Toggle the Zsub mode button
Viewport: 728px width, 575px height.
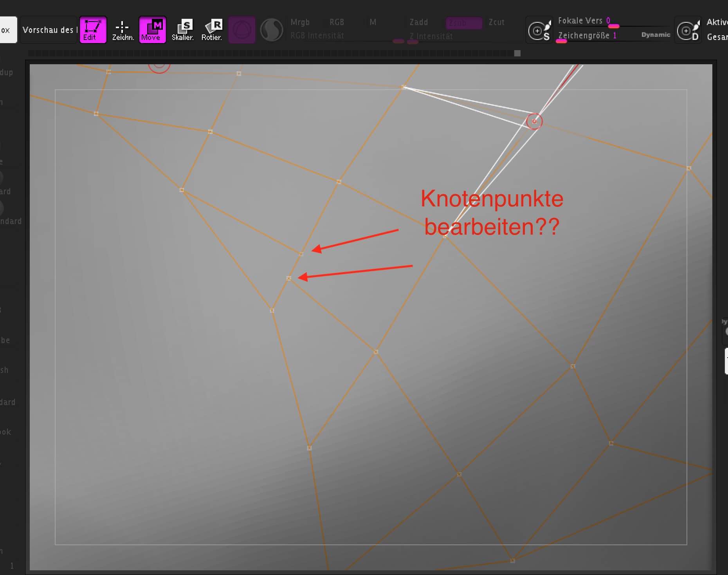click(x=464, y=23)
